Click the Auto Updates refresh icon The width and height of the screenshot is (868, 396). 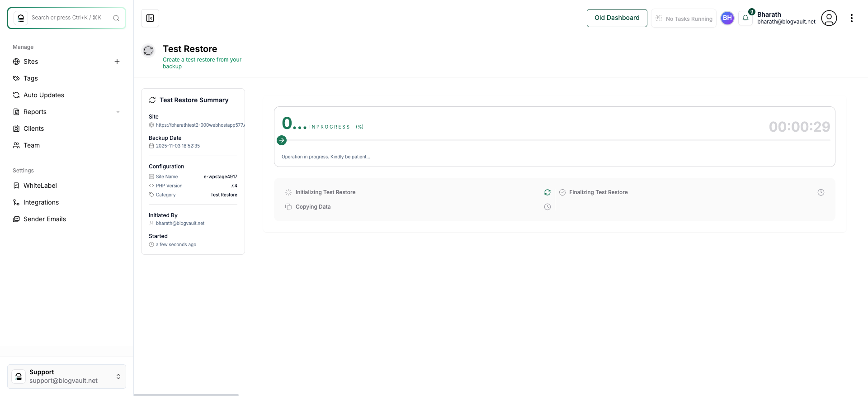pyautogui.click(x=16, y=95)
